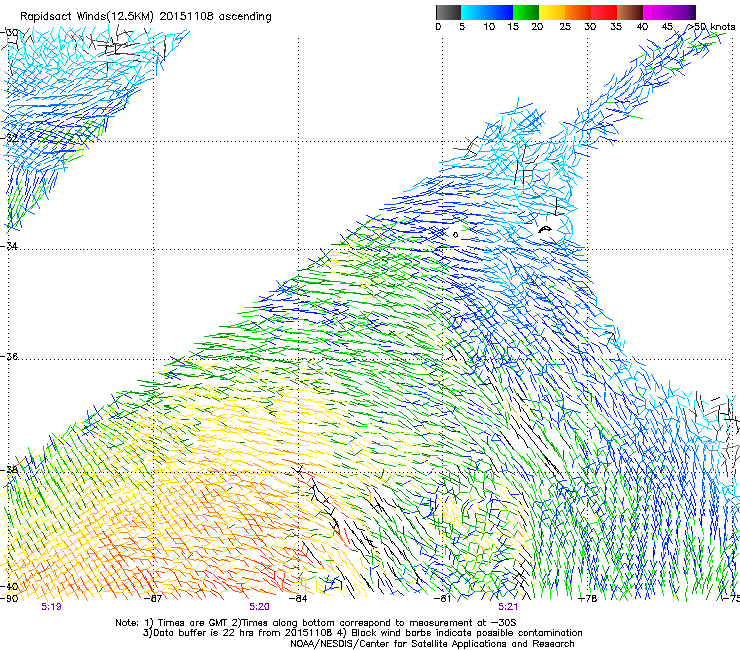This screenshot has width=740, height=650.
Task: Click the 'Times are GMT' note line
Action: coord(316,623)
